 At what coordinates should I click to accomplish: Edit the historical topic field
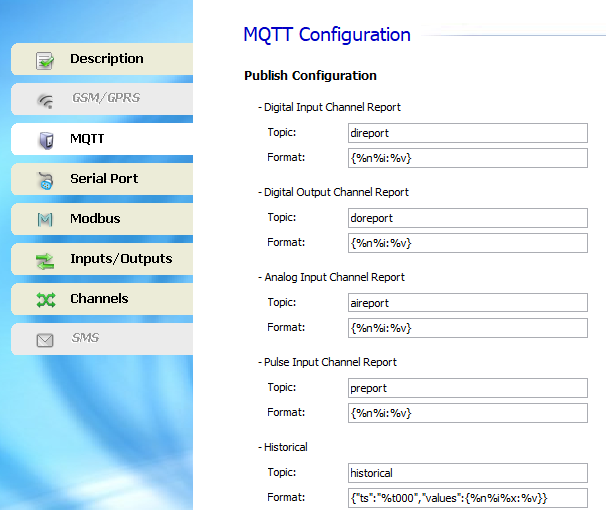click(468, 473)
